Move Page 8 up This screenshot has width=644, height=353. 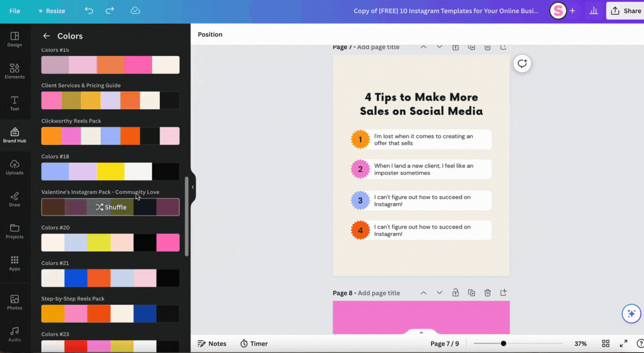click(424, 293)
